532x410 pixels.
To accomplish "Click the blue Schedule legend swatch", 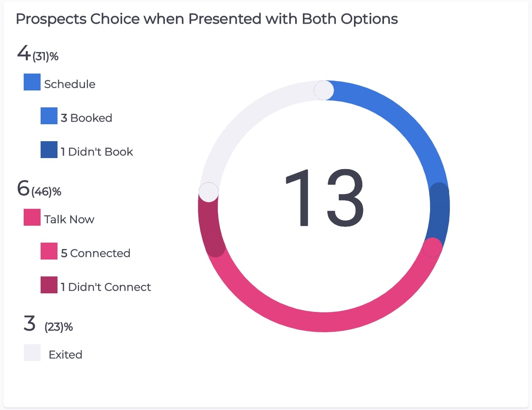I will pos(32,82).
